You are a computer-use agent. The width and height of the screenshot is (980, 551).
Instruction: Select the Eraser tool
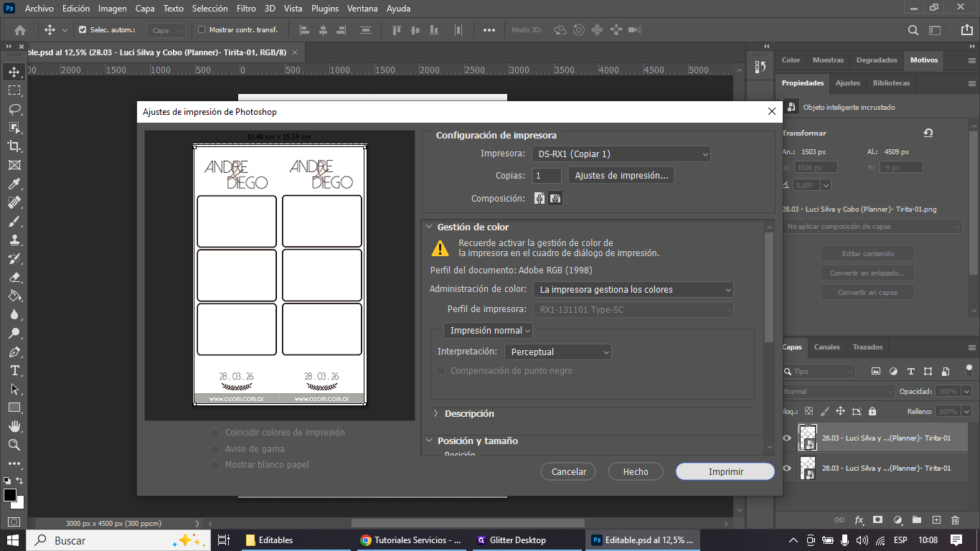coord(14,277)
